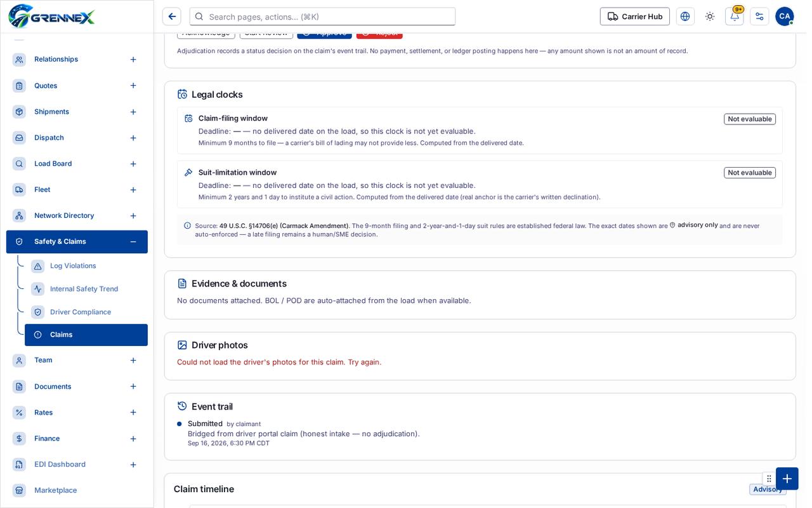Click the floating blue plus button
This screenshot has height=508, width=812.
(x=787, y=479)
